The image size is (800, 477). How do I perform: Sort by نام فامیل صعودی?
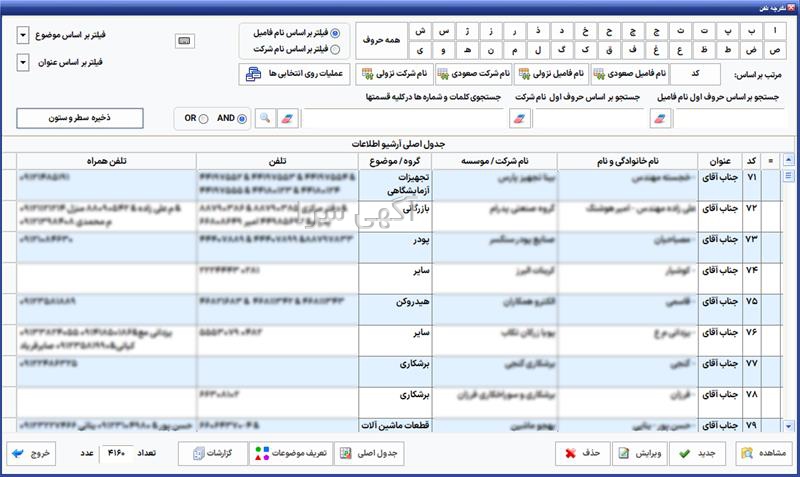[x=630, y=74]
